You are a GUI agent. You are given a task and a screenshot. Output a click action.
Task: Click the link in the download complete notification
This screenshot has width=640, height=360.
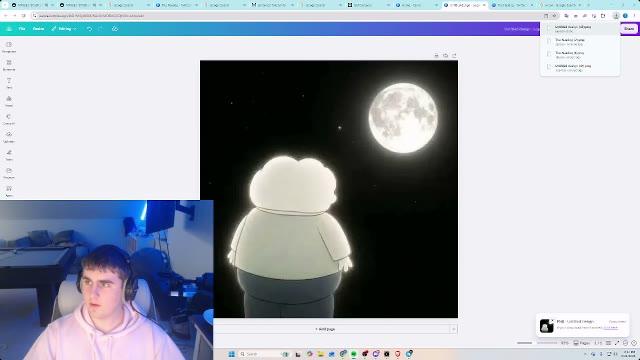click(x=611, y=328)
